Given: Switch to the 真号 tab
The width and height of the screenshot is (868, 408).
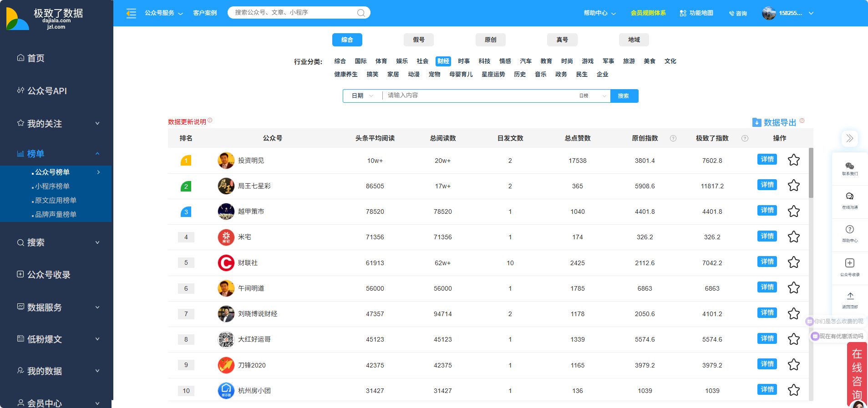Looking at the screenshot, I should coord(562,40).
